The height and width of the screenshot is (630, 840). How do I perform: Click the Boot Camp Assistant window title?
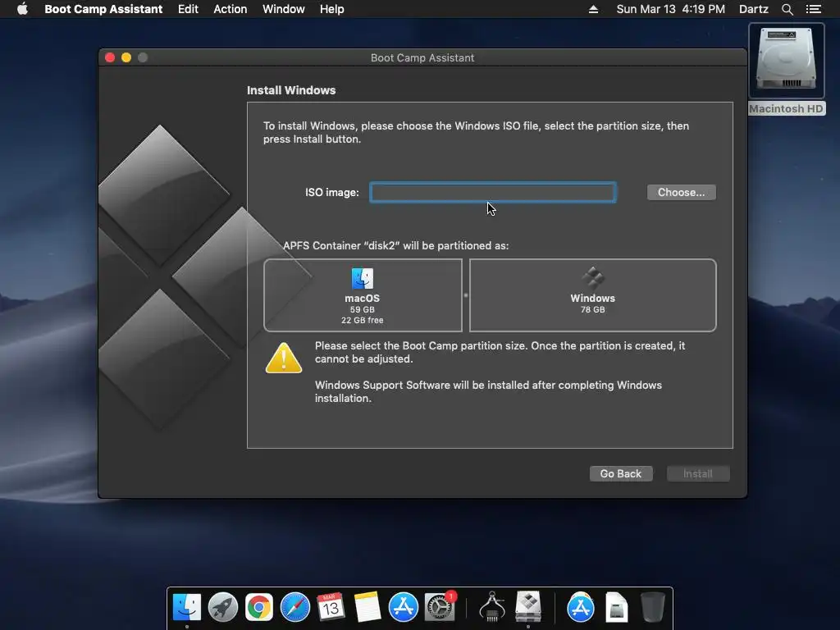[x=422, y=57]
